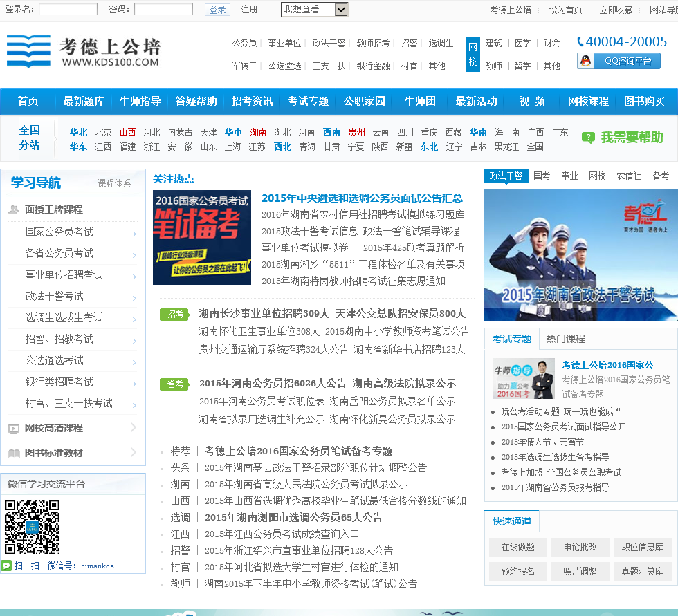The height and width of the screenshot is (616, 678).
Task: Expand the 银行类招聘考试 arrow
Action: [134, 384]
